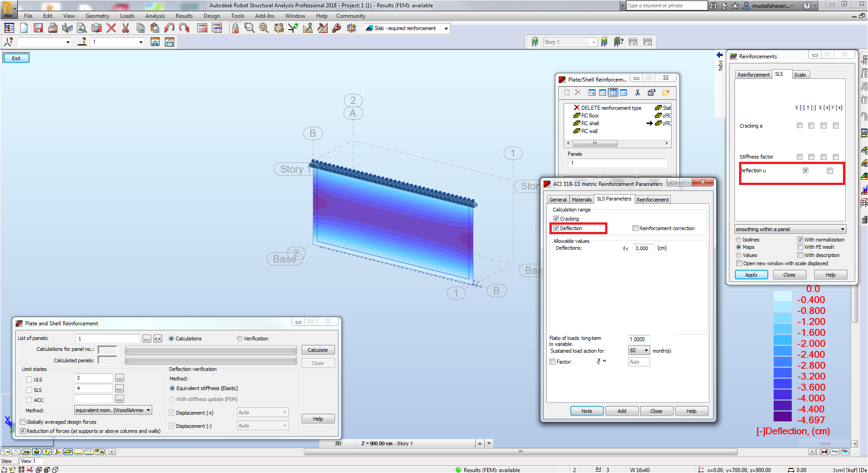The width and height of the screenshot is (868, 473).
Task: Expand the Sustained load action months dropdown
Action: (646, 350)
